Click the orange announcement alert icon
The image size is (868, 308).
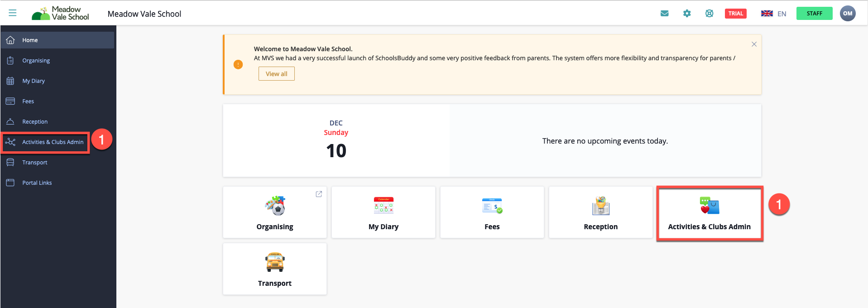coord(238,65)
